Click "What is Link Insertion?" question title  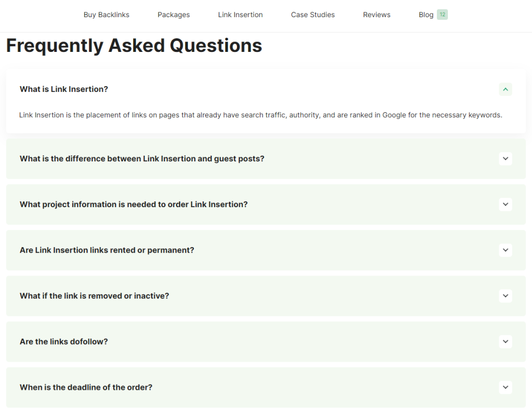click(64, 89)
